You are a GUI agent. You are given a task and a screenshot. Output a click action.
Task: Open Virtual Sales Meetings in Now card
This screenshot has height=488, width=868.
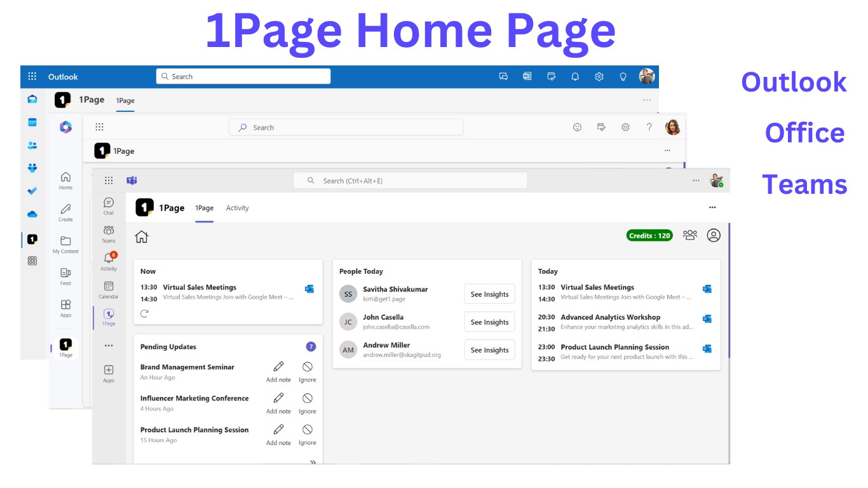click(x=200, y=287)
